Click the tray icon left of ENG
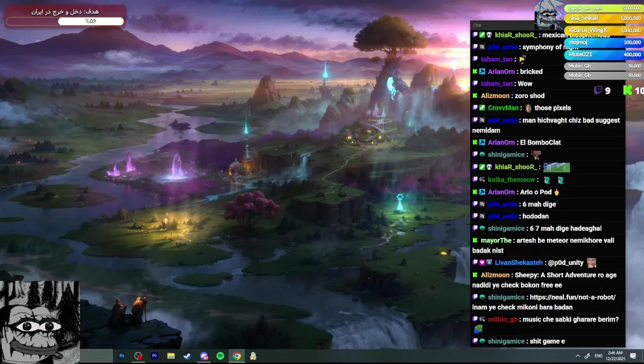 [587, 356]
